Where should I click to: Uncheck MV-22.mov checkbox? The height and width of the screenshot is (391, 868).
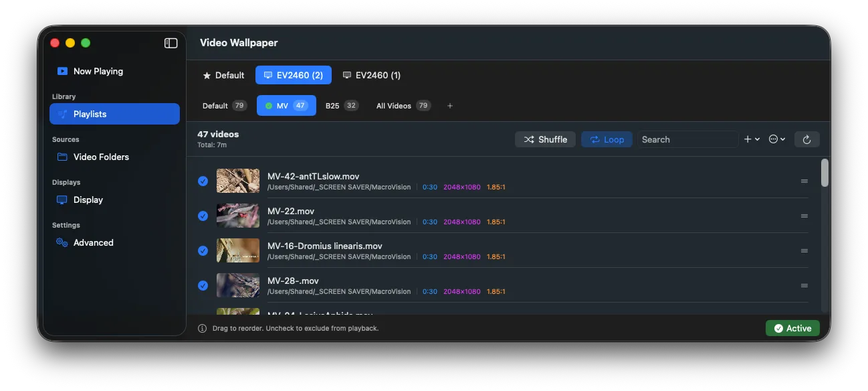[203, 216]
